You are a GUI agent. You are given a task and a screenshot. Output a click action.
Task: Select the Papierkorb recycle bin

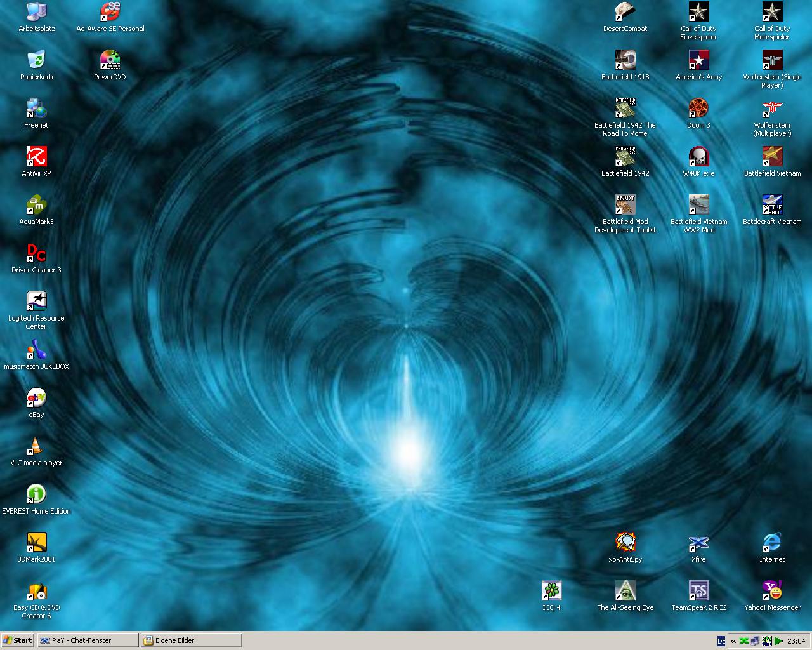coord(36,61)
